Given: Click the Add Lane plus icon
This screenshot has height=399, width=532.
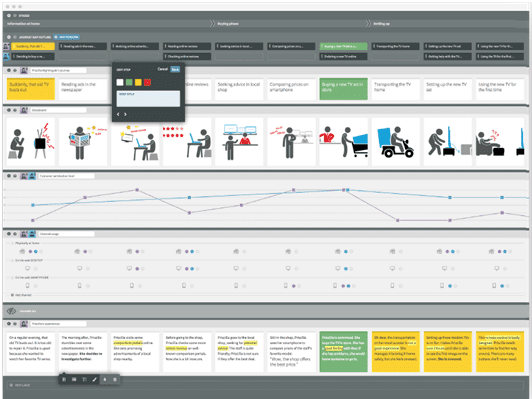Looking at the screenshot, I should pyautogui.click(x=11, y=385).
